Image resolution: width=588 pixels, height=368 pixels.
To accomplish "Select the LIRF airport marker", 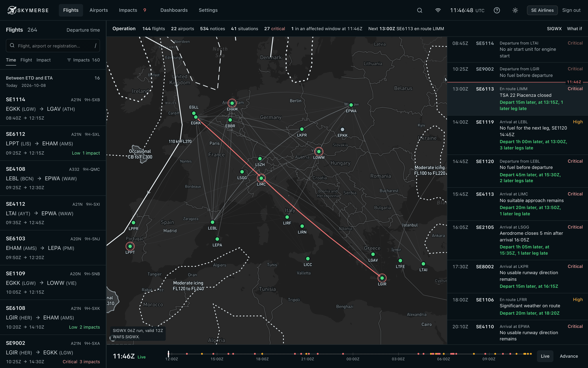I will point(287,217).
